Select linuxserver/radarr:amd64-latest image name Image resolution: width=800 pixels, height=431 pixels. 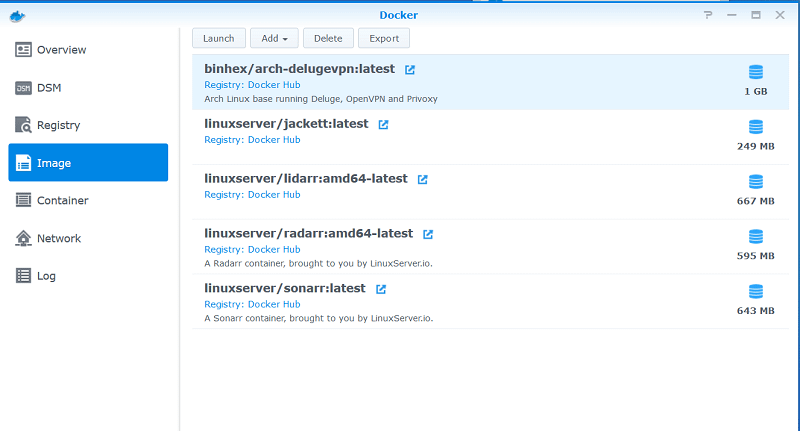[309, 234]
